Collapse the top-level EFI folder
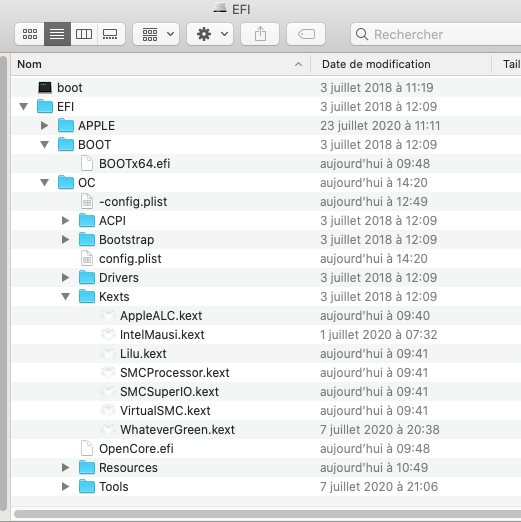Image resolution: width=521 pixels, height=522 pixels. click(x=24, y=107)
